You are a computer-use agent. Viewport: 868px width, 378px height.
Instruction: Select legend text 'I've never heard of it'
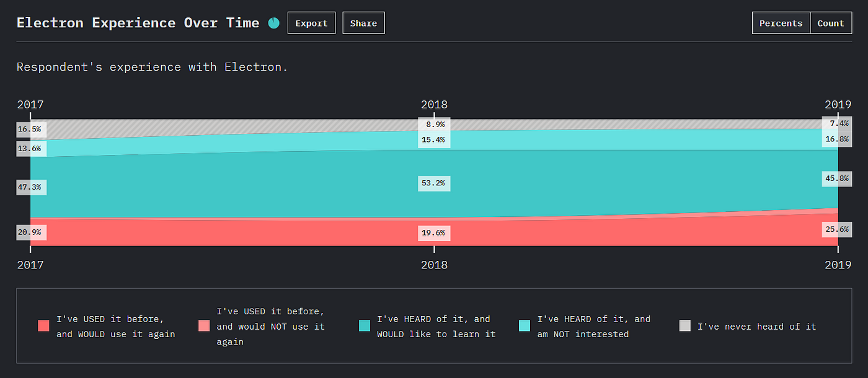point(757,327)
